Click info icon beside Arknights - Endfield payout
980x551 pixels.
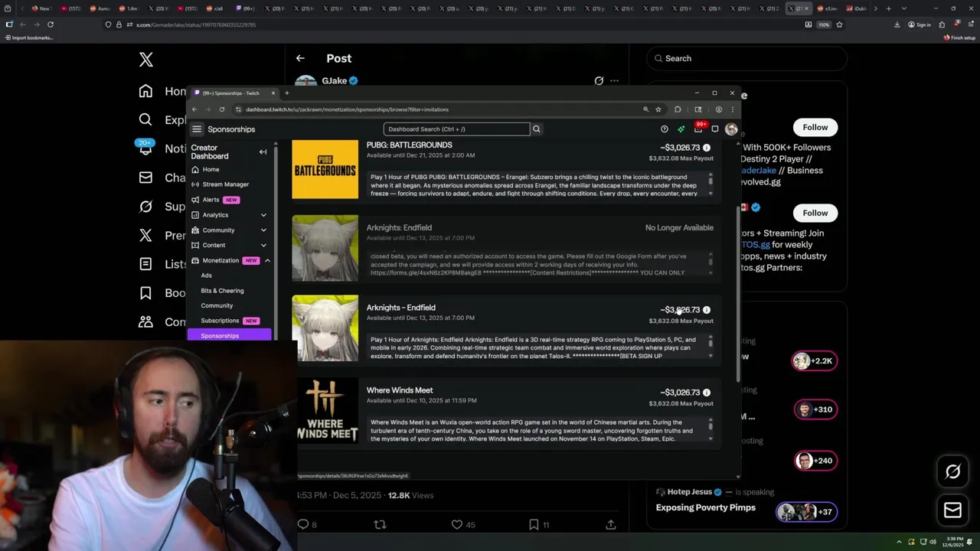(x=707, y=310)
